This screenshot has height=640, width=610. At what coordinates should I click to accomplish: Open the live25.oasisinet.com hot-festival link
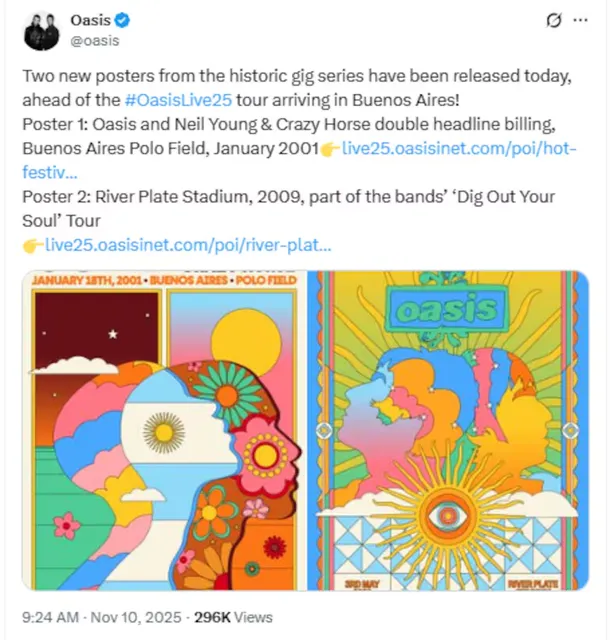pyautogui.click(x=460, y=149)
